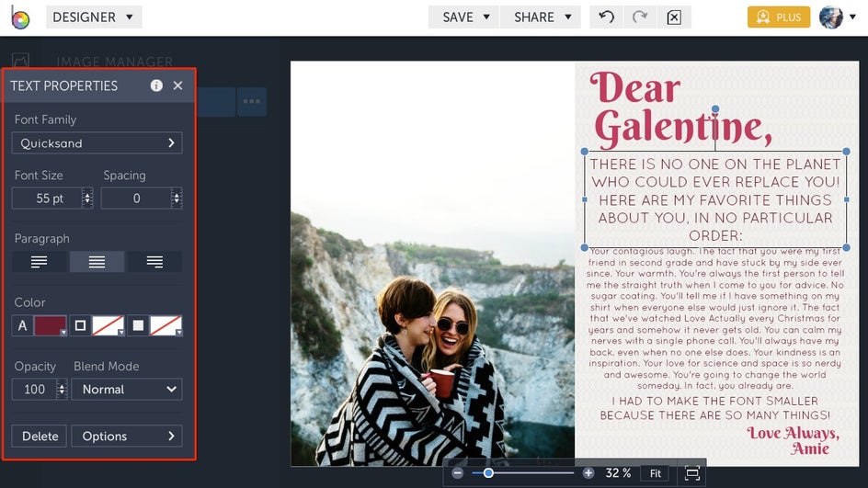Click the fullscreen icon beside Fit
This screenshot has height=488, width=868.
point(692,473)
